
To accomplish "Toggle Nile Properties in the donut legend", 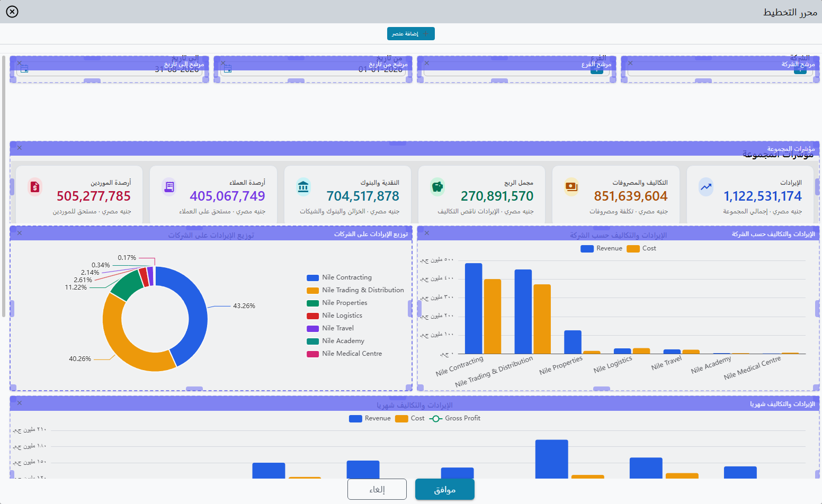I will pyautogui.click(x=337, y=303).
